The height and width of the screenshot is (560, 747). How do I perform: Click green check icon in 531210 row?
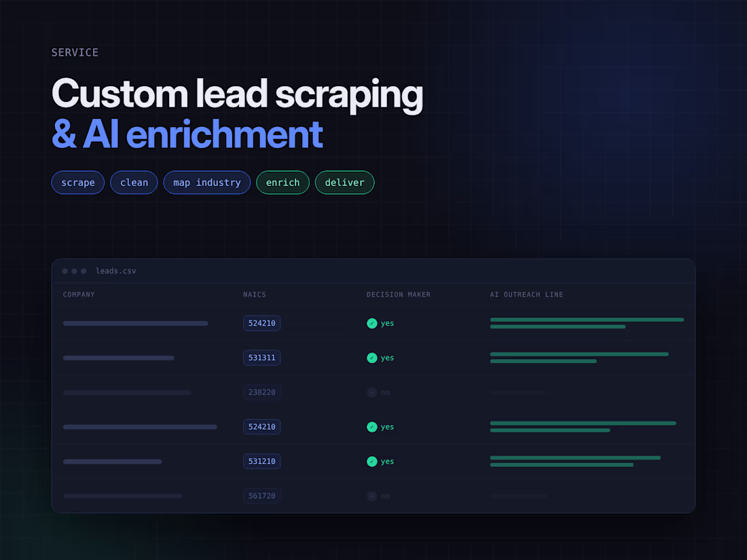[x=372, y=462]
